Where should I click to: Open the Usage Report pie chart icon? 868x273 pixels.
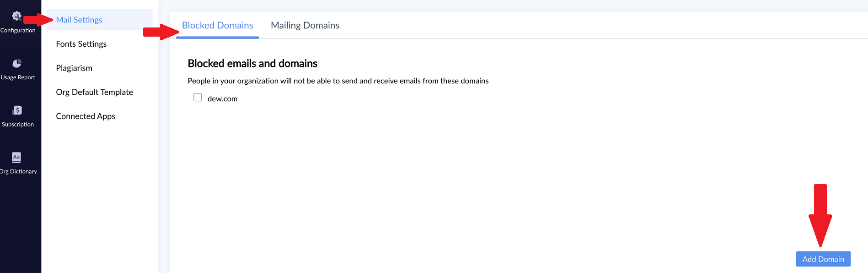pos(17,63)
